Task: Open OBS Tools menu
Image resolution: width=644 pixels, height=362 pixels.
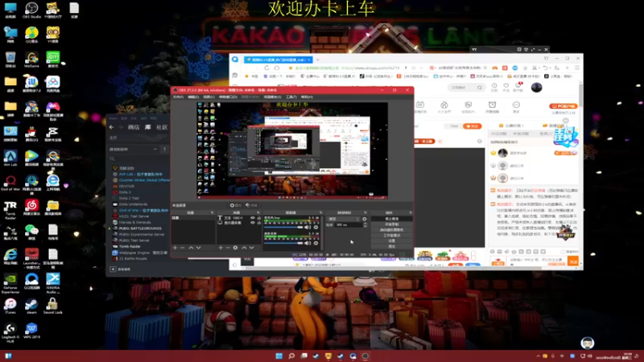Action: pos(291,97)
